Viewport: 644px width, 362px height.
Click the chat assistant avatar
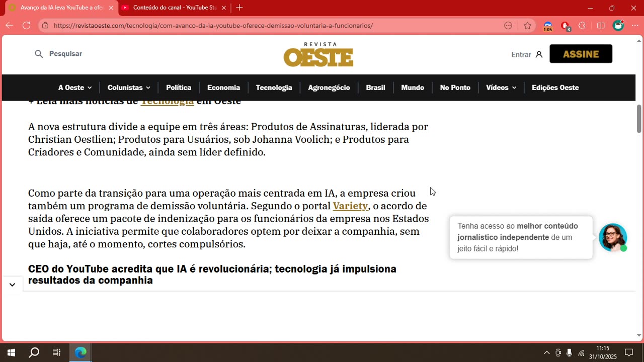pos(613,237)
